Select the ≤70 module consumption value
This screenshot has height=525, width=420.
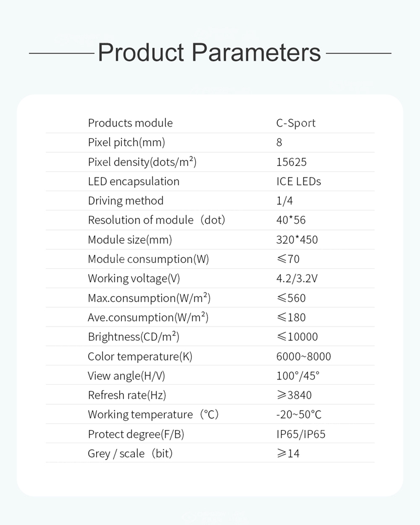coord(288,259)
